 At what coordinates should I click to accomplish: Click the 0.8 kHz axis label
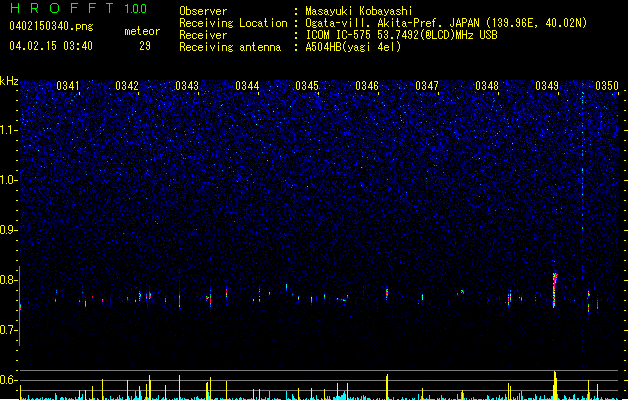coord(9,280)
